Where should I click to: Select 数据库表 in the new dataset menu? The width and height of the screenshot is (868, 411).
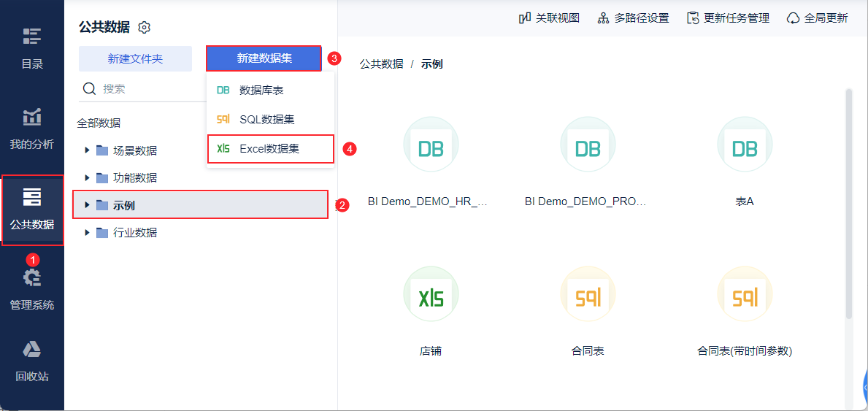(261, 90)
